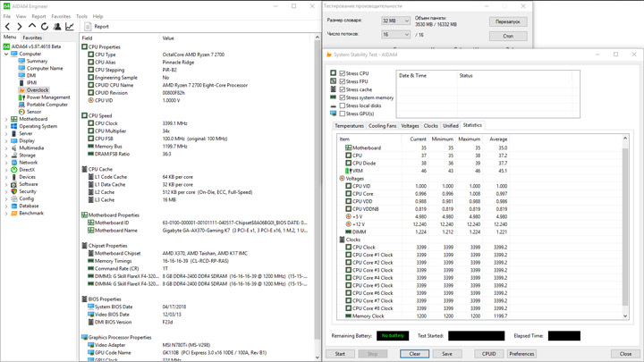Enable the Stress GPU(s) checkbox
The height and width of the screenshot is (362, 644).
tap(343, 114)
